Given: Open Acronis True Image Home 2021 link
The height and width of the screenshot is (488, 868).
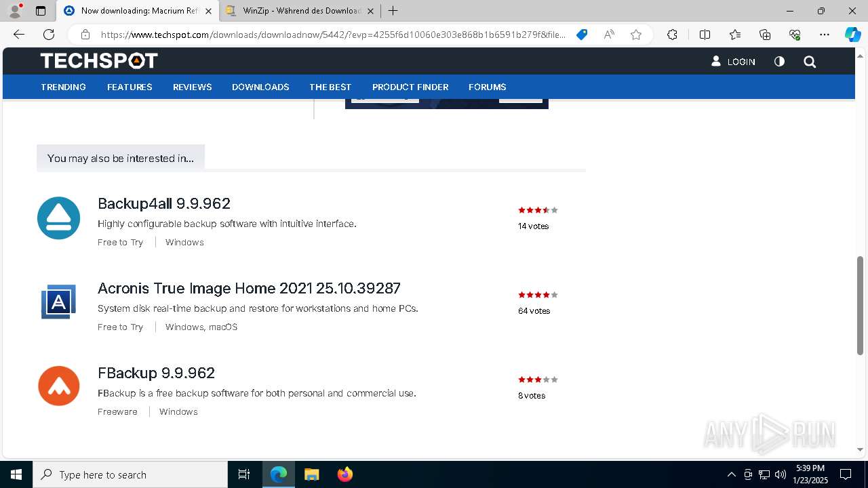Looking at the screenshot, I should (249, 288).
